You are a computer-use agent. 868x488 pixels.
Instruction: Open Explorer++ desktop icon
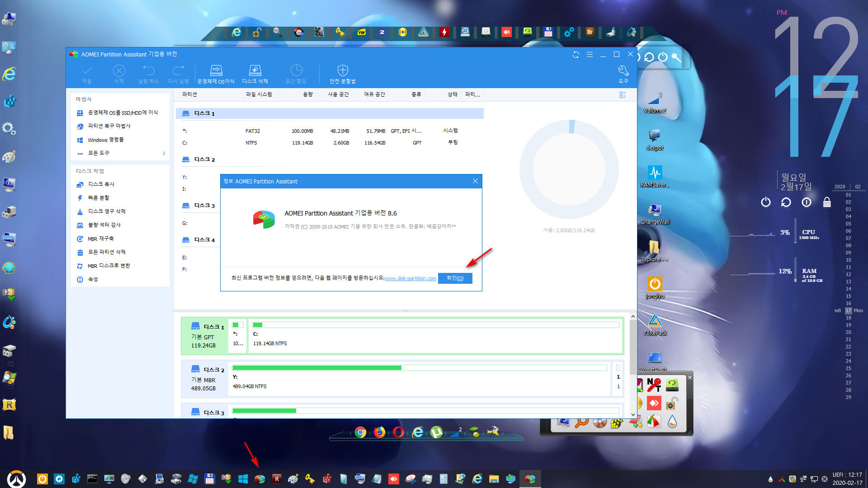click(x=655, y=251)
